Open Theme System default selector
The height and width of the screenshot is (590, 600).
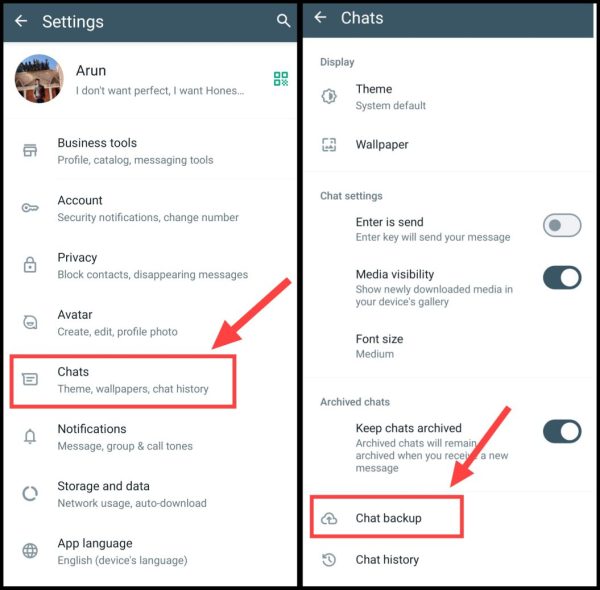tap(448, 97)
